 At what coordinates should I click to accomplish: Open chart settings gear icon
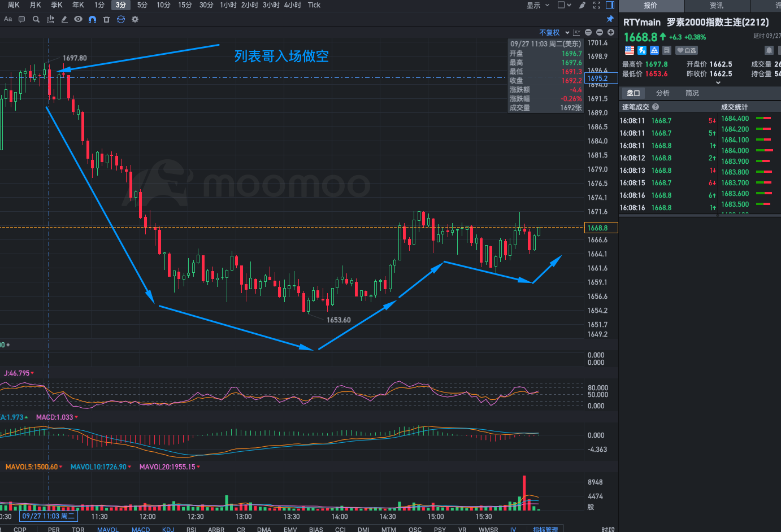point(135,19)
